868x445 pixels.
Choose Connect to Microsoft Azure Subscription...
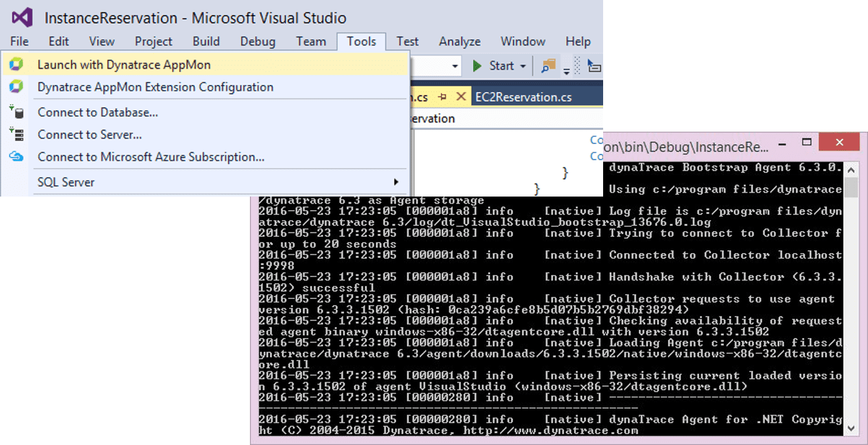(205, 156)
